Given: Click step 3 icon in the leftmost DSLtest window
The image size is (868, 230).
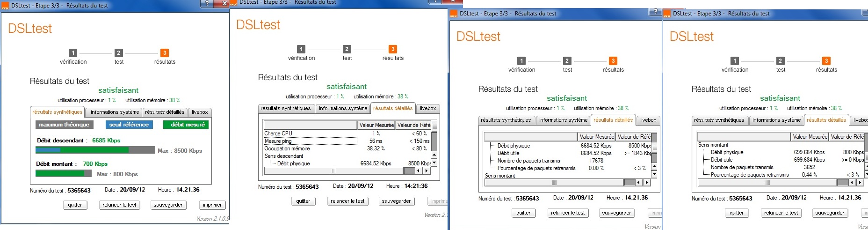Looking at the screenshot, I should tap(165, 53).
